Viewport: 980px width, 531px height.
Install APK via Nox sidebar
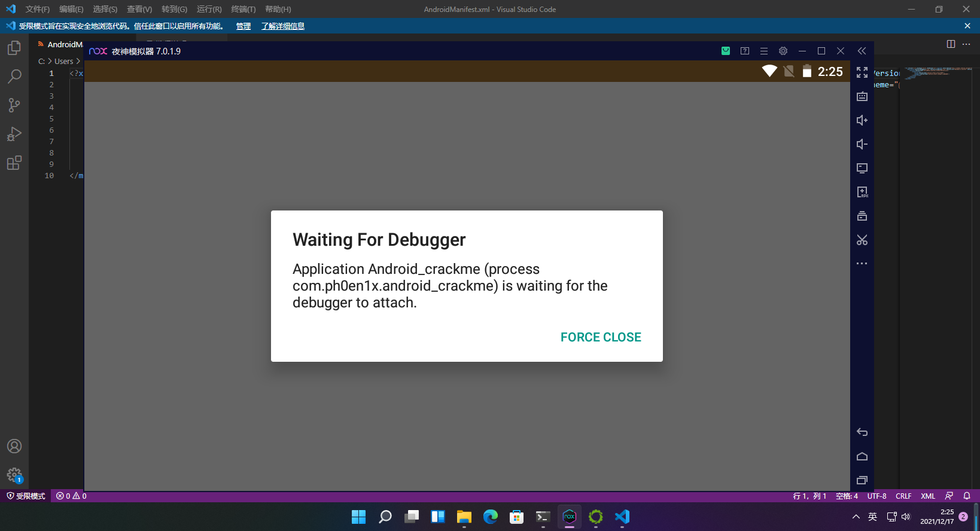(862, 192)
